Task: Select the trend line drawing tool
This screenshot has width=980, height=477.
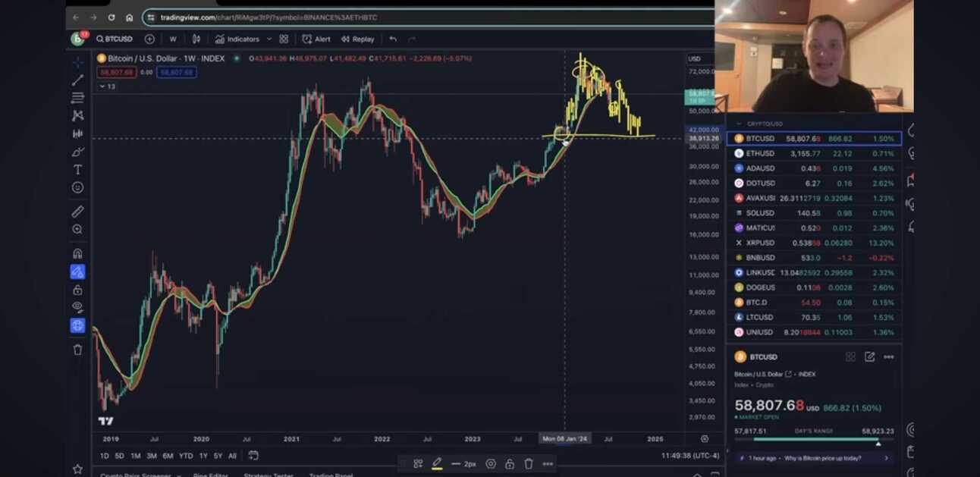Action: [x=77, y=80]
